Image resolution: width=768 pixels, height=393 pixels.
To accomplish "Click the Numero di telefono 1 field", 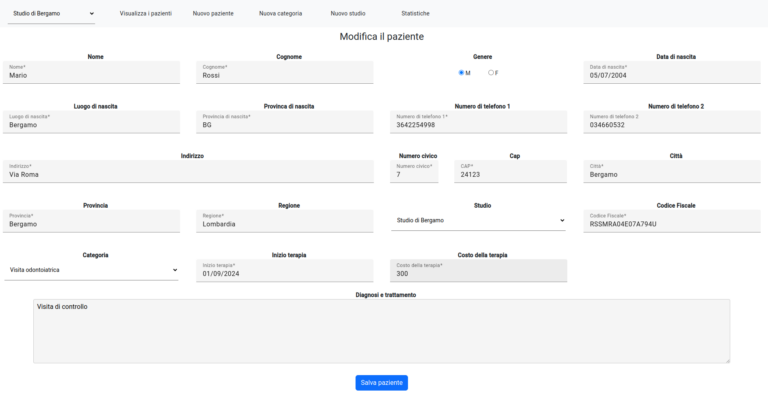I will click(479, 122).
